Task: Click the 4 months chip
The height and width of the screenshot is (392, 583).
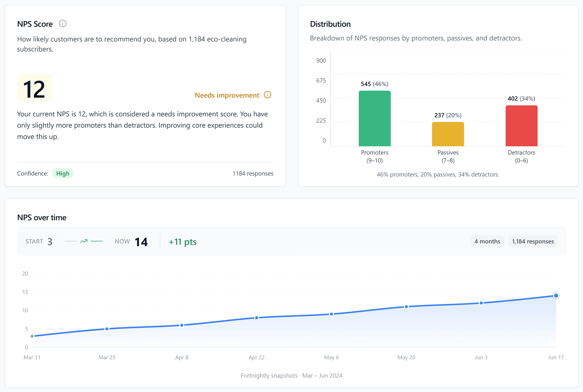Action: (x=487, y=241)
